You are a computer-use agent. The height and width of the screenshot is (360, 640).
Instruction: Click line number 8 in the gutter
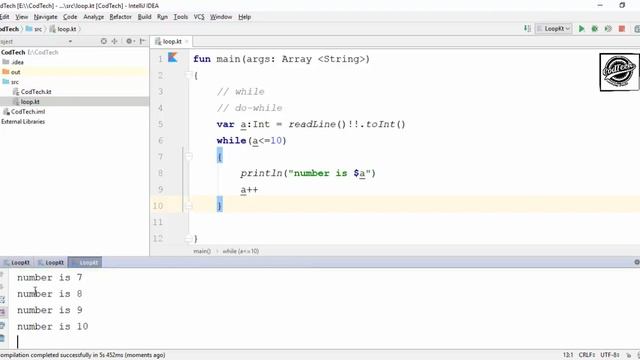(160, 173)
